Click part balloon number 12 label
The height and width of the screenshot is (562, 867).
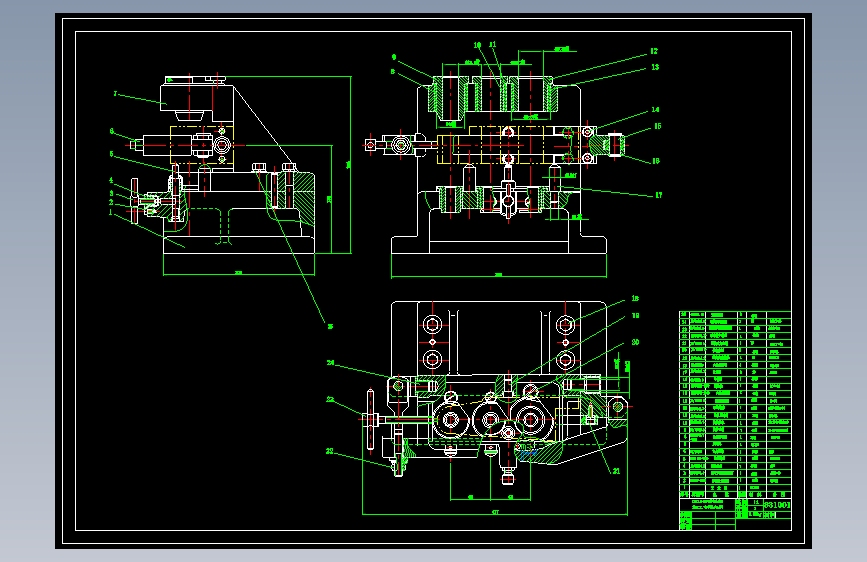click(654, 51)
